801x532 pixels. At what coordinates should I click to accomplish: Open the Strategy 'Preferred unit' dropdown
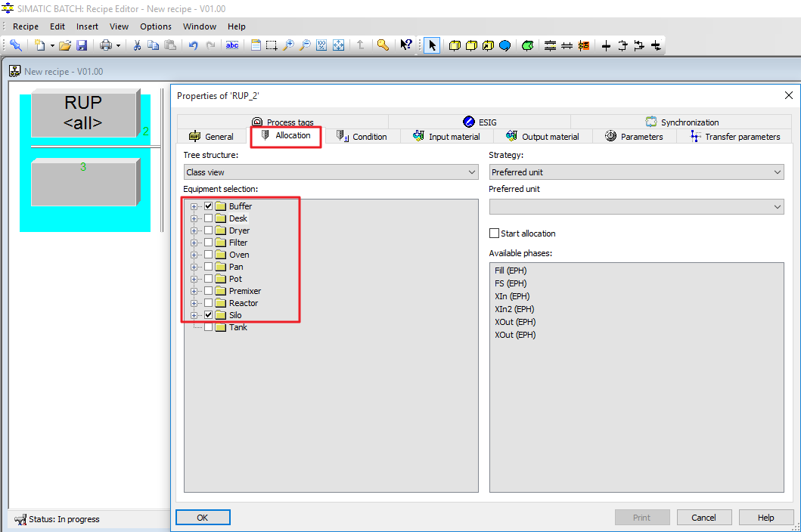637,172
